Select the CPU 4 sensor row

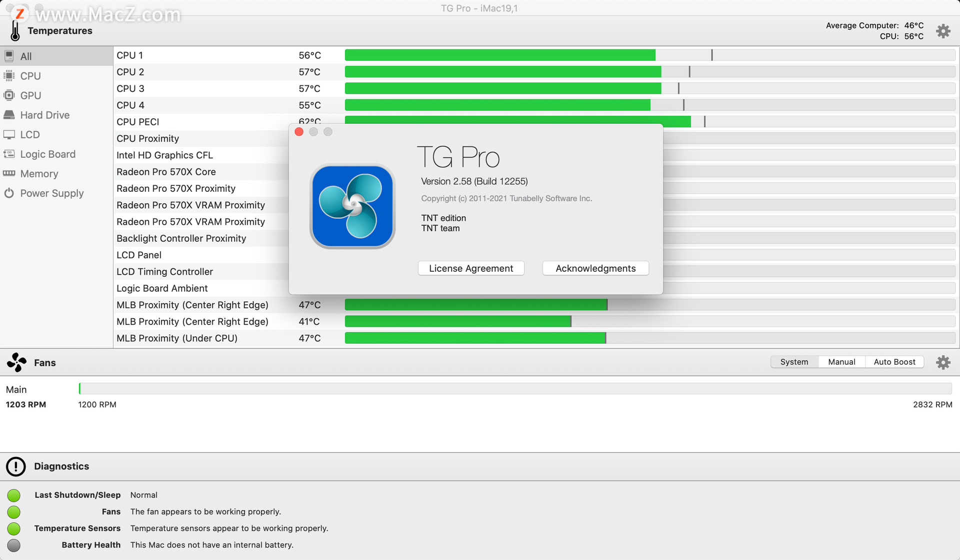tap(536, 105)
